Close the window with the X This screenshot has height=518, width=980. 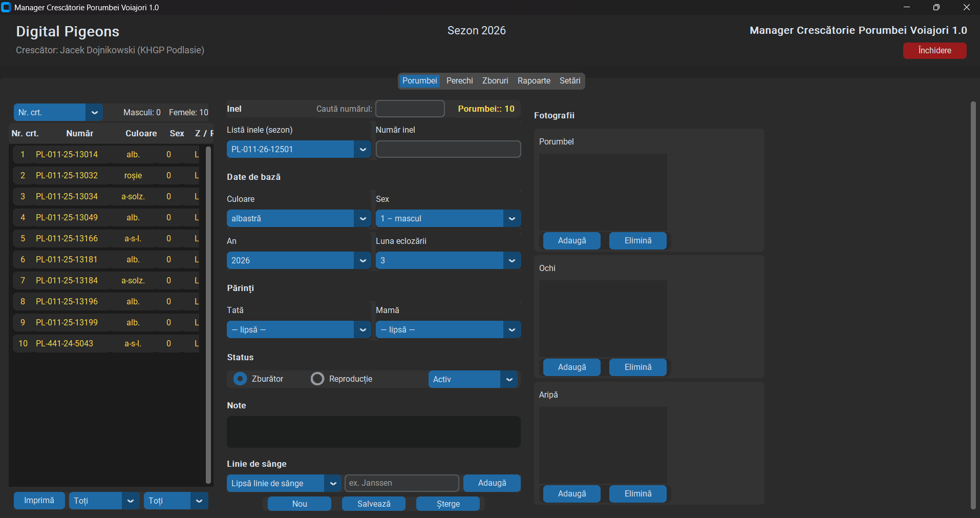click(966, 7)
